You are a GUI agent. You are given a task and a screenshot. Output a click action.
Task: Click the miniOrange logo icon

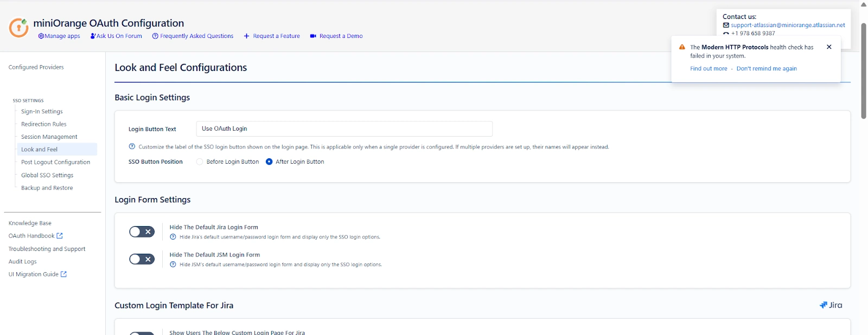tap(18, 28)
